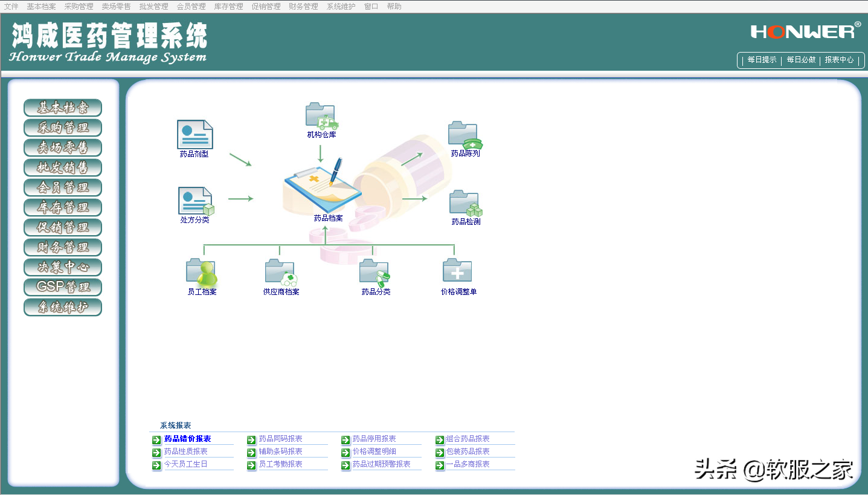The height and width of the screenshot is (495, 868).
Task: Open the 财务管理 menu in menu bar
Action: 303,7
